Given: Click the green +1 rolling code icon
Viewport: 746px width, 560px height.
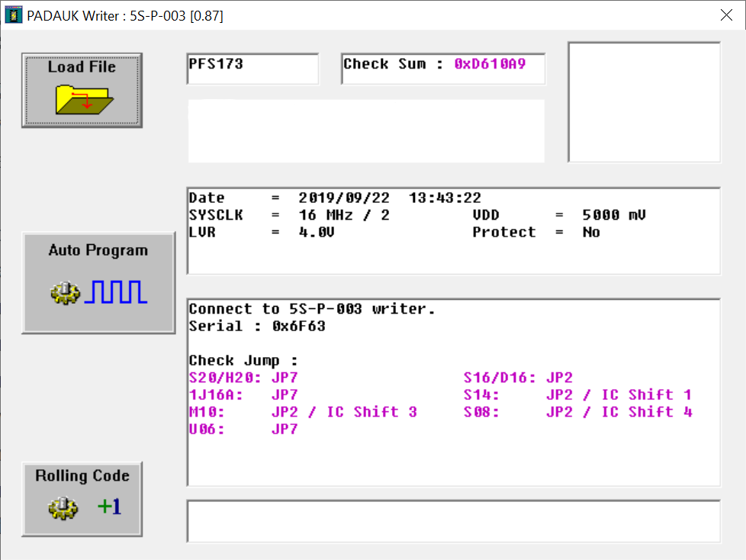Looking at the screenshot, I should pyautogui.click(x=109, y=507).
